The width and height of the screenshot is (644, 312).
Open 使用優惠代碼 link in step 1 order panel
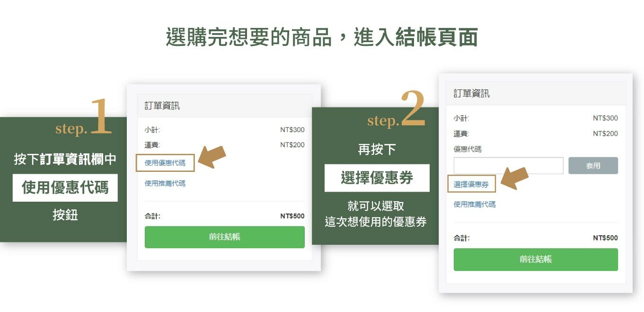165,163
